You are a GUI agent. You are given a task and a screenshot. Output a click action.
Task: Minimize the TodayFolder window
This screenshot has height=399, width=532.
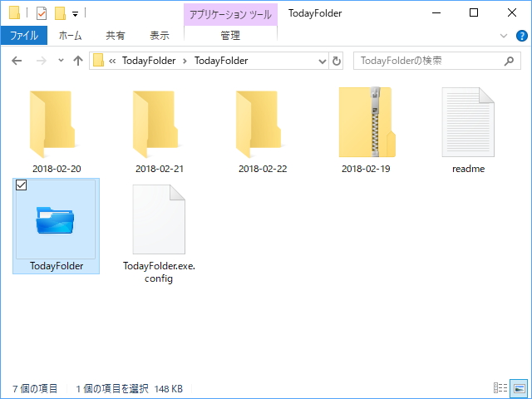[436, 13]
